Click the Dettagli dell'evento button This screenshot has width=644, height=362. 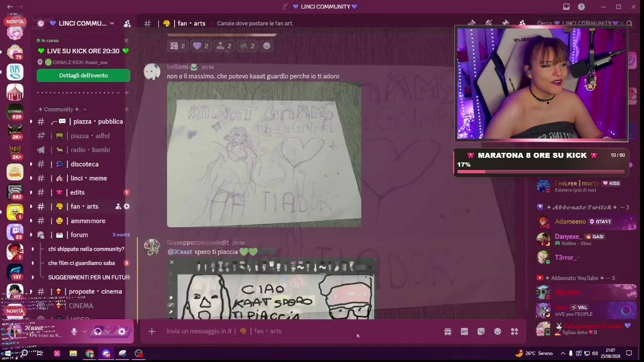pyautogui.click(x=84, y=75)
